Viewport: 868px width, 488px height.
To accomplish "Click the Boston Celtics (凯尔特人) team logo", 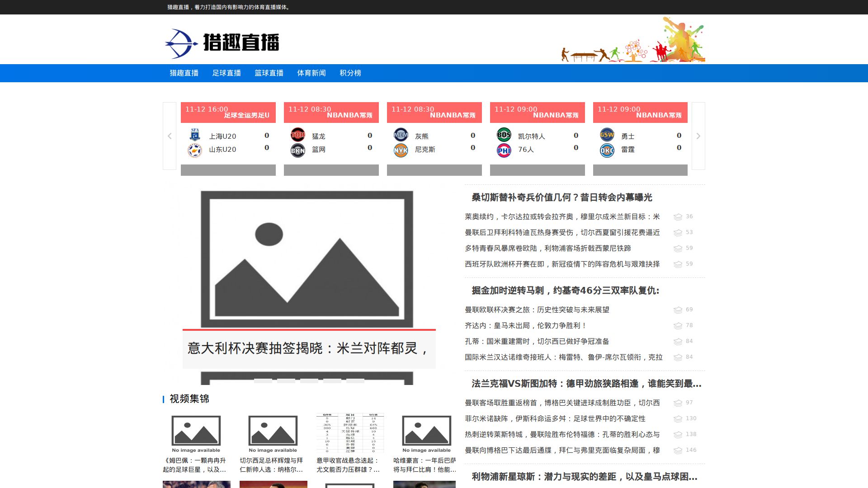I will pyautogui.click(x=504, y=135).
